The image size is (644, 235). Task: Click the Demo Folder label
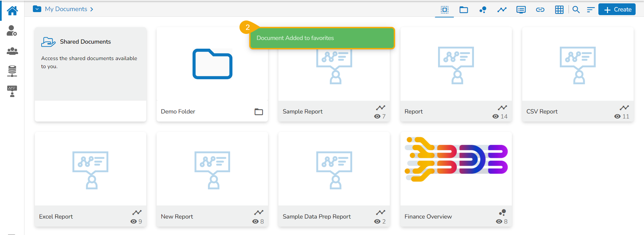point(178,111)
